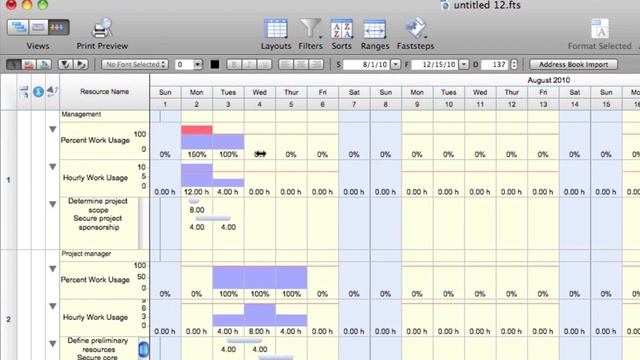Align text right
This screenshot has width=640, height=360.
(316, 64)
